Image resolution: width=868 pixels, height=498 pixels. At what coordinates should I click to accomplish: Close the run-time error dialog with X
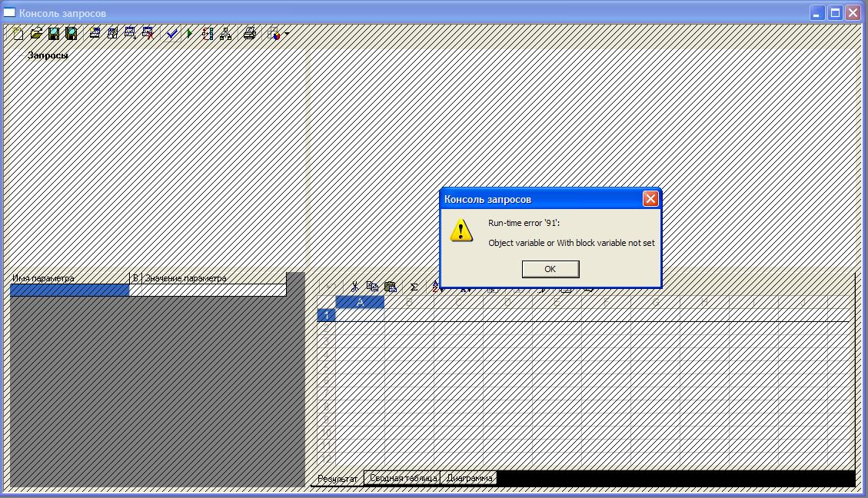click(x=650, y=199)
